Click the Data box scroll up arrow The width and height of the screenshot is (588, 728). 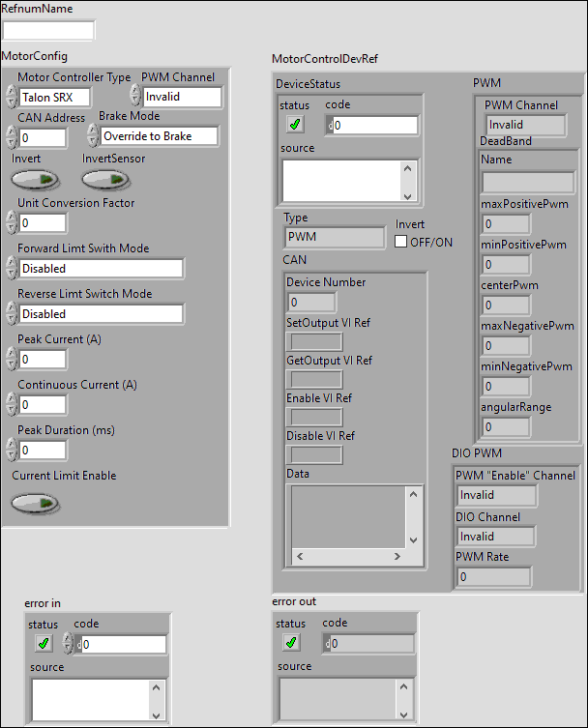click(413, 494)
